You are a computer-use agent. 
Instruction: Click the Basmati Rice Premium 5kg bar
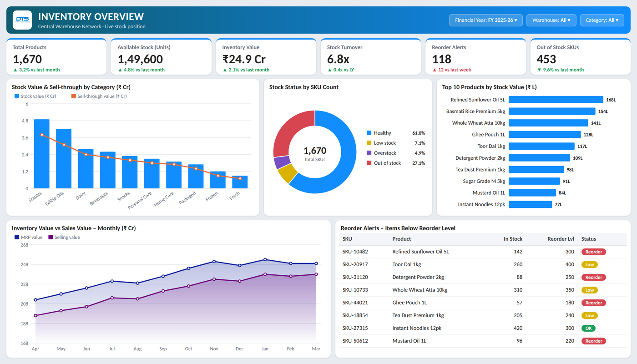tap(552, 111)
